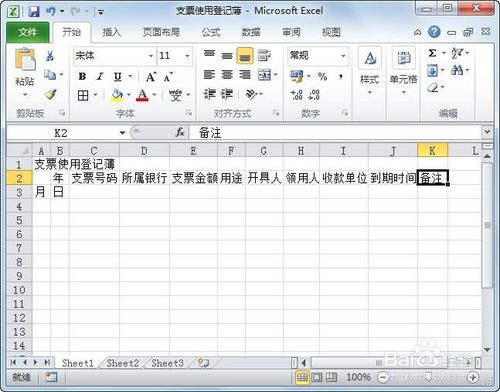Image resolution: width=500 pixels, height=392 pixels.
Task: Apply comma style
Action: (341, 77)
